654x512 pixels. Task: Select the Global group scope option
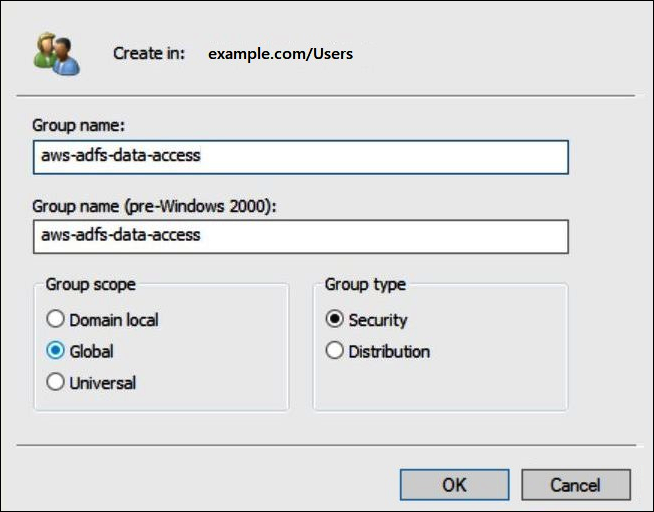(x=56, y=351)
